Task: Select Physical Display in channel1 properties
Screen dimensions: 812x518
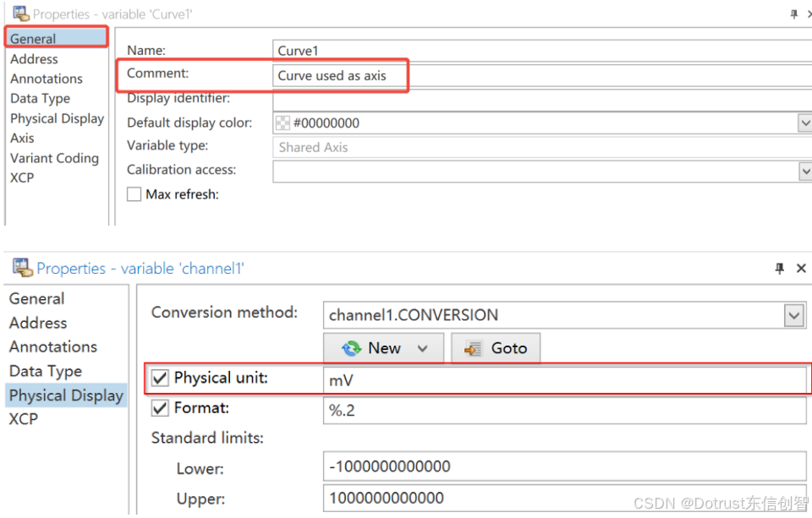Action: coord(66,395)
